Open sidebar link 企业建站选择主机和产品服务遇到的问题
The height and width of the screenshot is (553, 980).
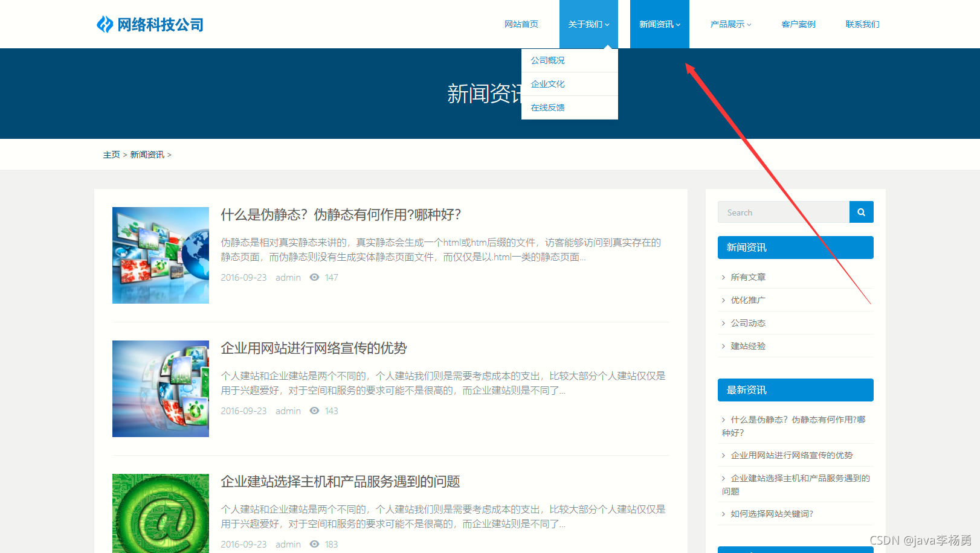(x=796, y=485)
